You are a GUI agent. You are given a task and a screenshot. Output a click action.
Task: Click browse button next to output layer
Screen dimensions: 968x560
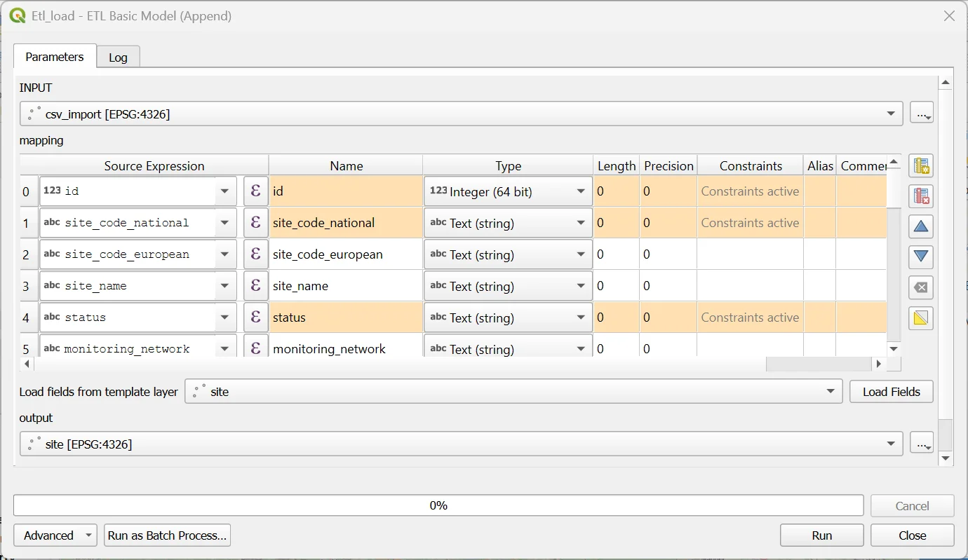coord(921,444)
